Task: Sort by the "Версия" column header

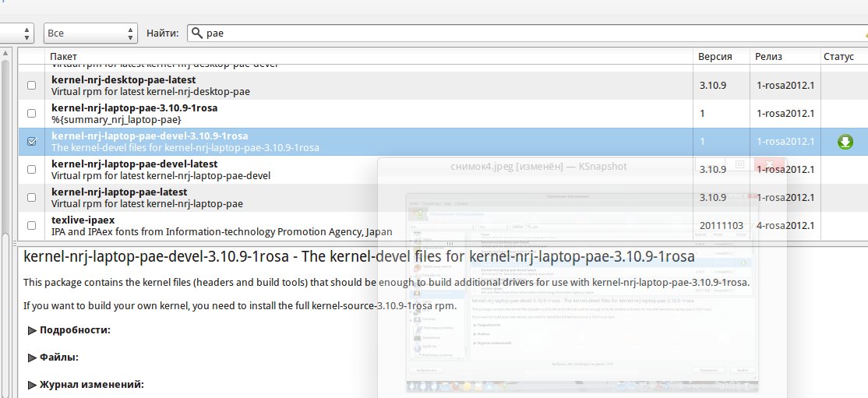Action: point(721,56)
